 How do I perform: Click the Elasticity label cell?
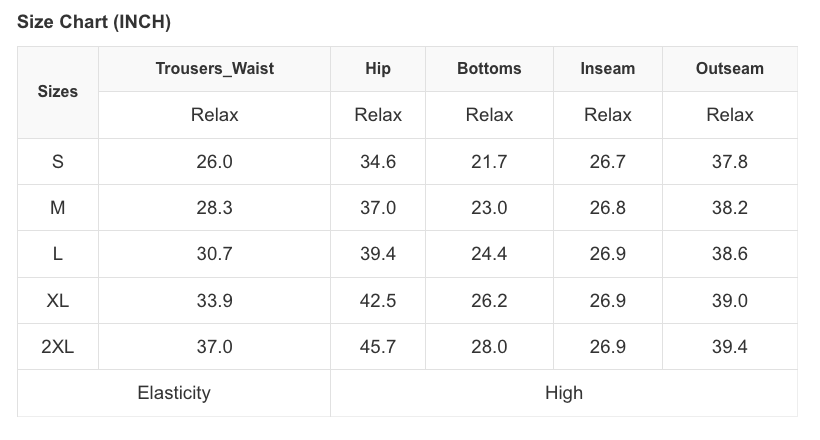click(x=174, y=393)
